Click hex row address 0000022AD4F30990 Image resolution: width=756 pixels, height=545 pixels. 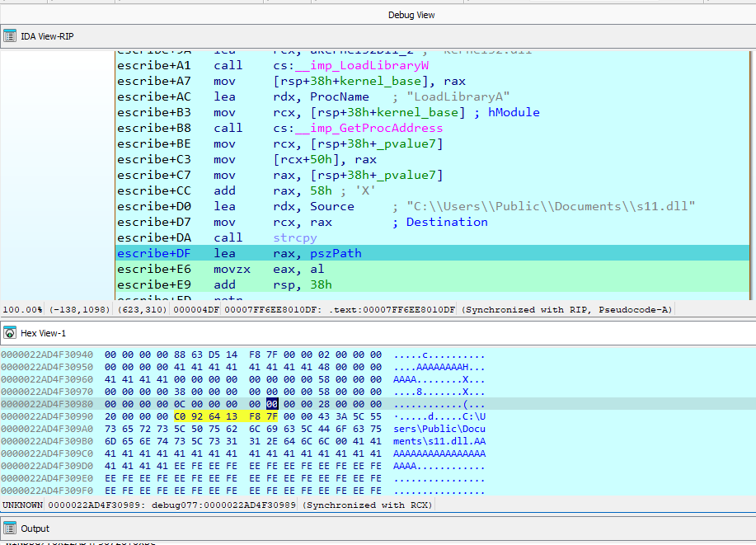click(x=47, y=416)
